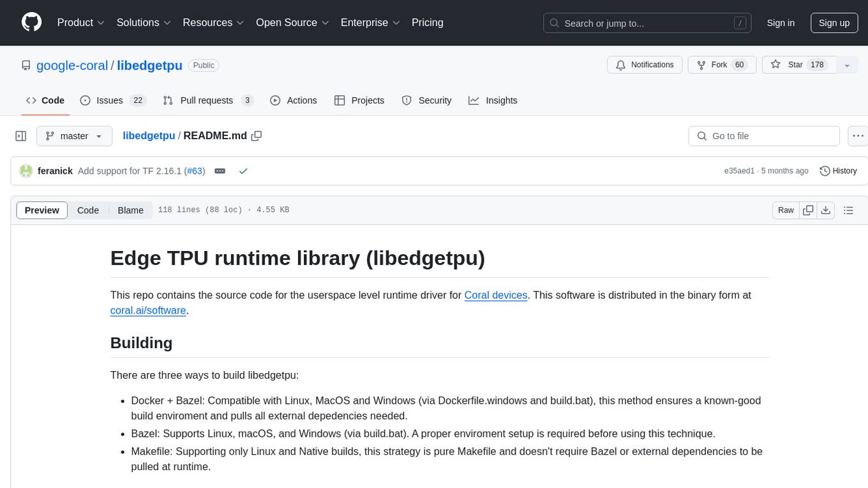Viewport: 868px width, 488px height.
Task: Click the 118 lines file info text
Action: pos(223,210)
